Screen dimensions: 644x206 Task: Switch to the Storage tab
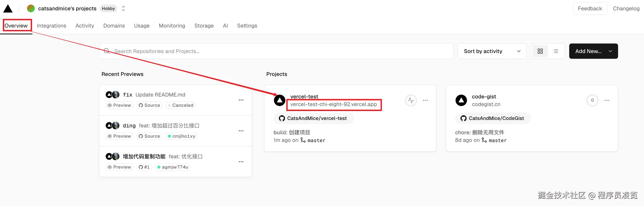pos(204,26)
